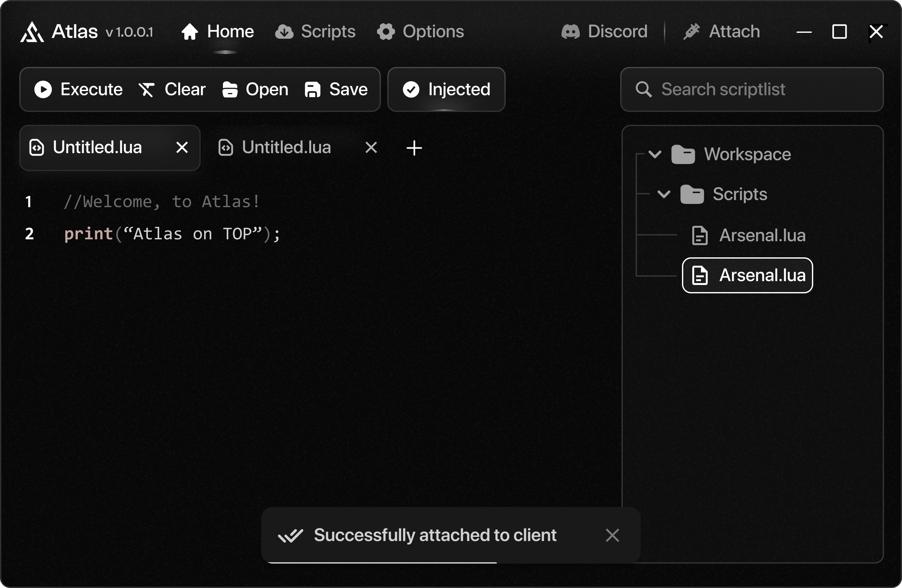Click the Execute play icon
This screenshot has height=588, width=902.
[43, 90]
